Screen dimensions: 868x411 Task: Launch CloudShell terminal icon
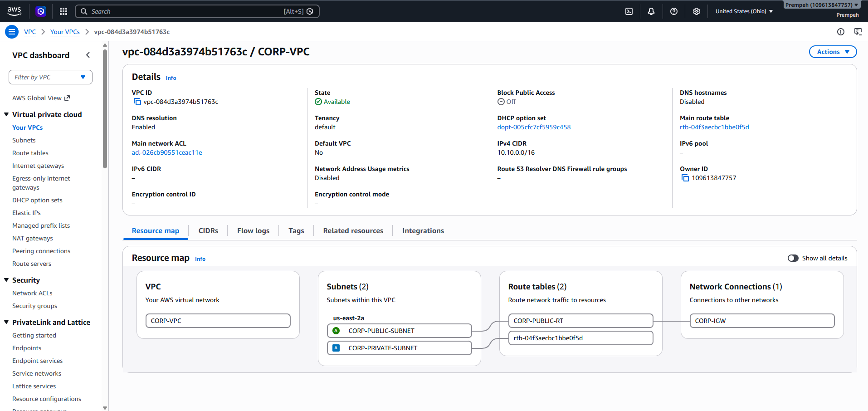(x=629, y=11)
